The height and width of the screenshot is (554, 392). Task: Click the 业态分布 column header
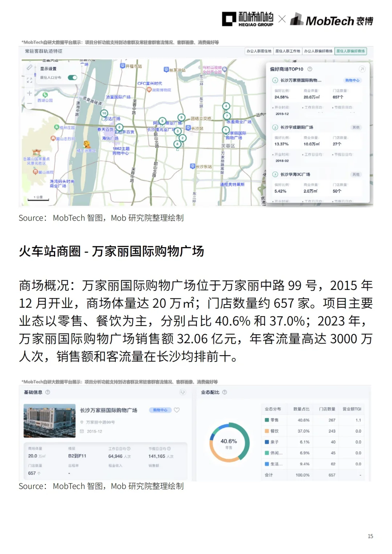[273, 409]
